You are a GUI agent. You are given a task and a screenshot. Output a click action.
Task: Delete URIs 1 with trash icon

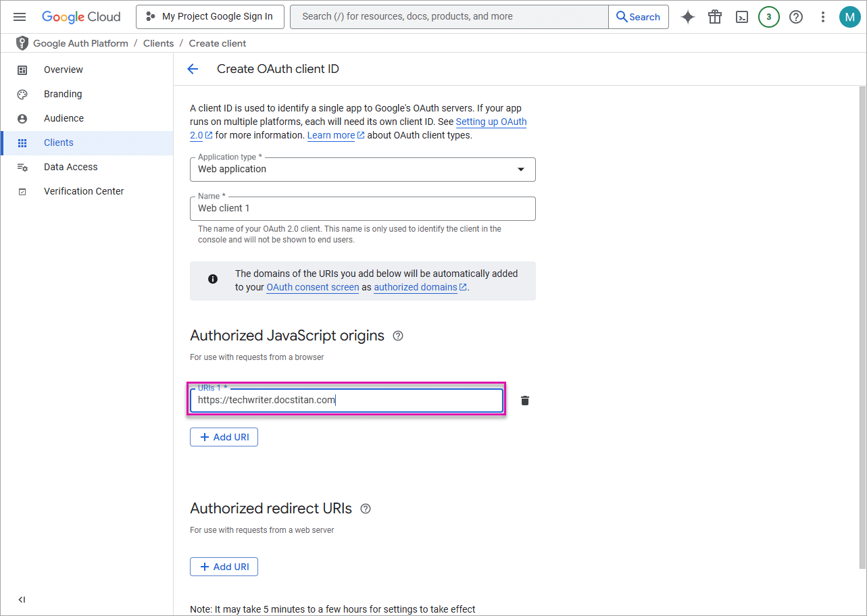[525, 401]
